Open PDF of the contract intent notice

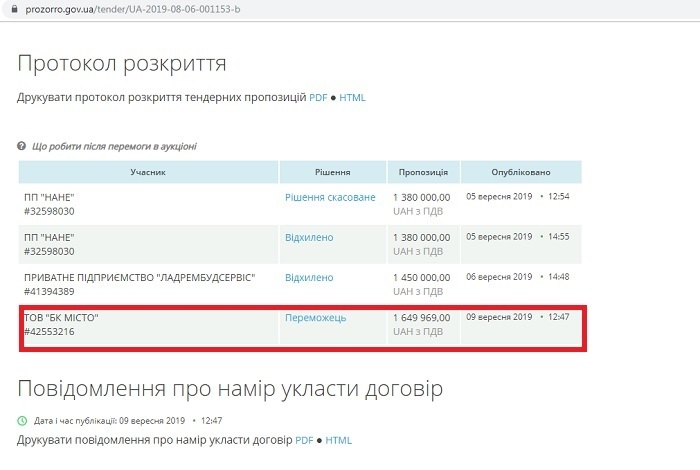point(304,440)
